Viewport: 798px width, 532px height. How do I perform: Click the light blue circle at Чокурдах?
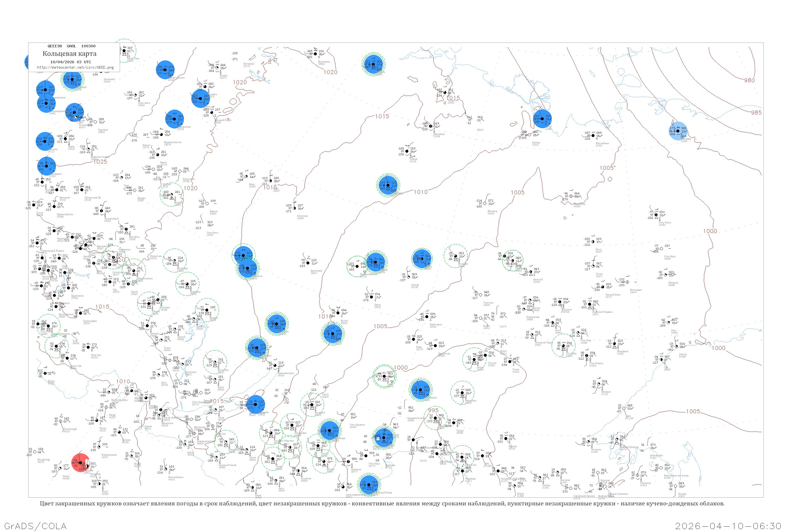678,131
